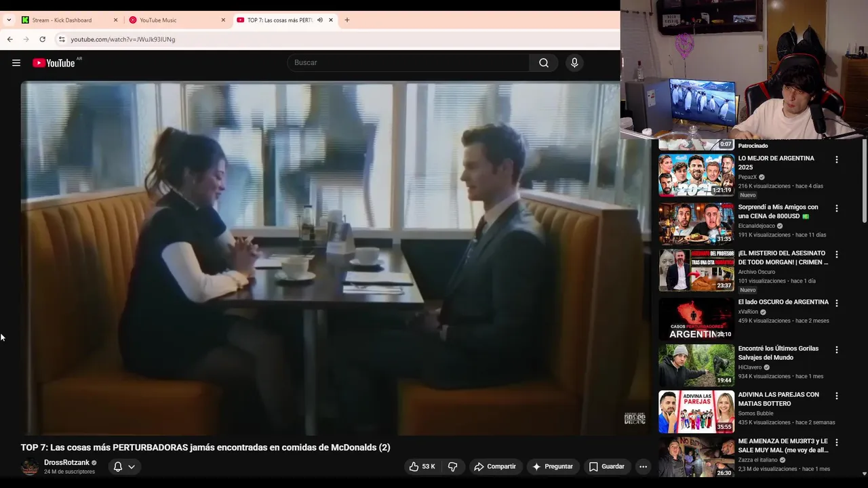This screenshot has width=868, height=488.
Task: Open the tab search dropdown arrow
Action: [9, 20]
